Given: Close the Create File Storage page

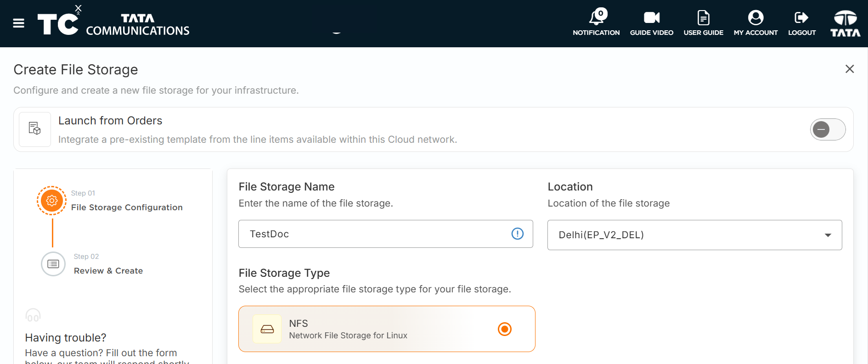Looking at the screenshot, I should [x=850, y=69].
